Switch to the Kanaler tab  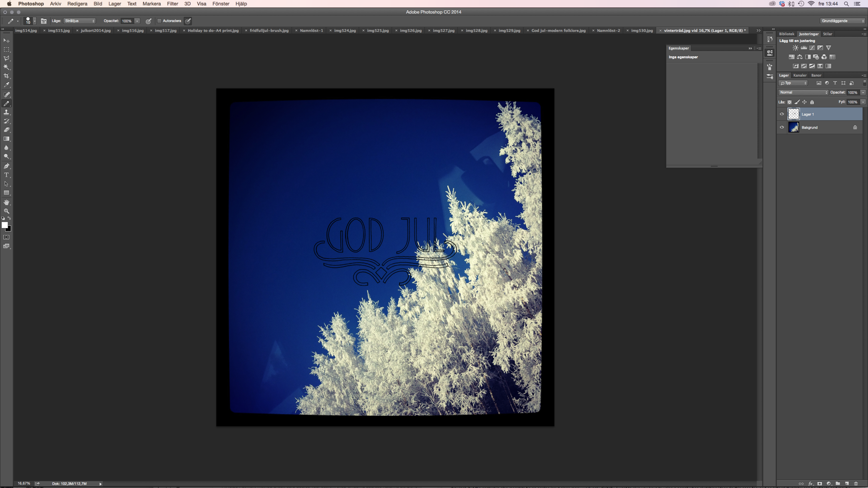[800, 75]
